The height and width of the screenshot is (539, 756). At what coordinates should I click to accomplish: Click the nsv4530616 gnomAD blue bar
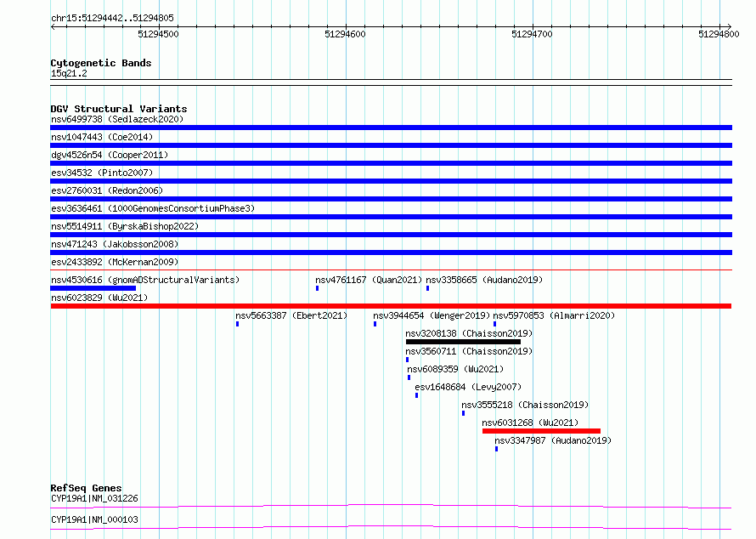click(x=93, y=288)
